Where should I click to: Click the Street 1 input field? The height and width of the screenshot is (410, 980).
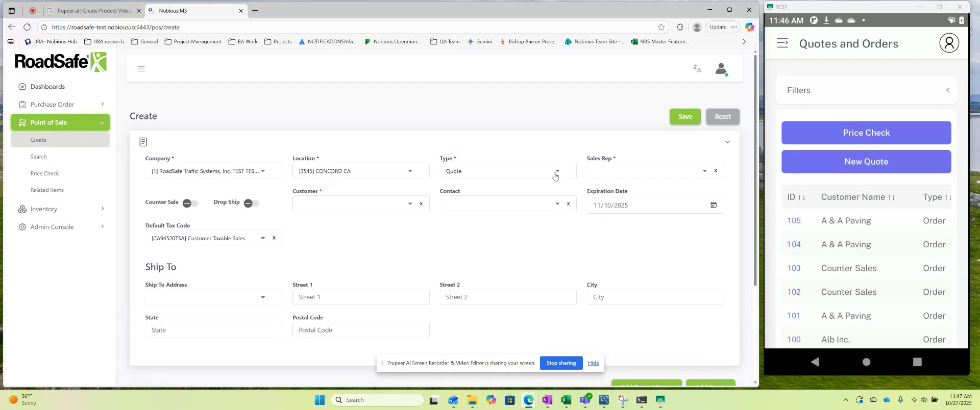pyautogui.click(x=361, y=297)
